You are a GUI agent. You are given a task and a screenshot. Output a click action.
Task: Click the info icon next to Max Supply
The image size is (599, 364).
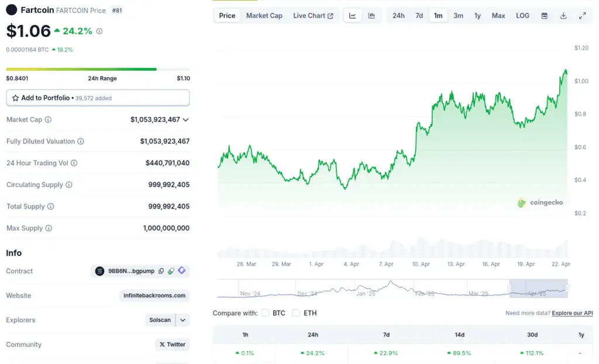click(x=49, y=228)
